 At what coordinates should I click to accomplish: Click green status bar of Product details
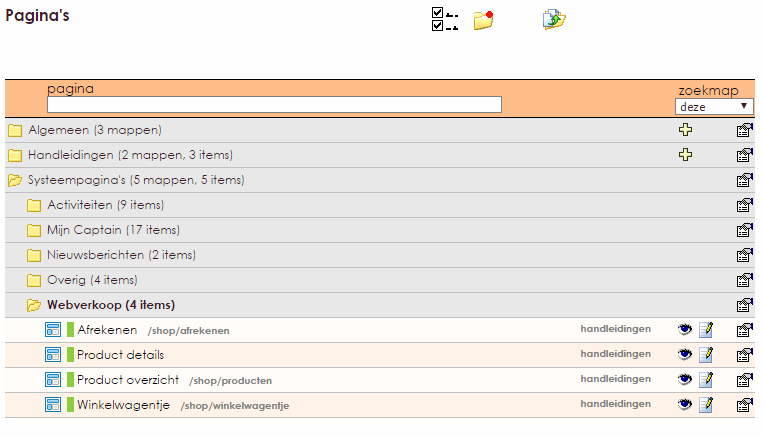[x=71, y=355]
